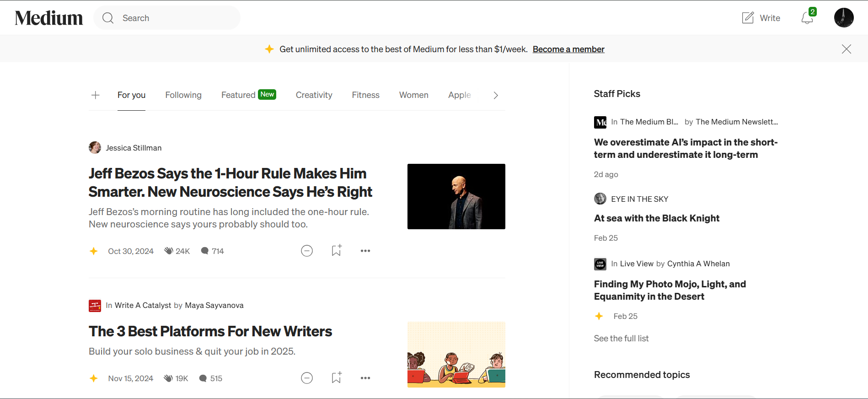This screenshot has width=868, height=399.
Task: Open more options for New Writers article
Action: pos(365,378)
